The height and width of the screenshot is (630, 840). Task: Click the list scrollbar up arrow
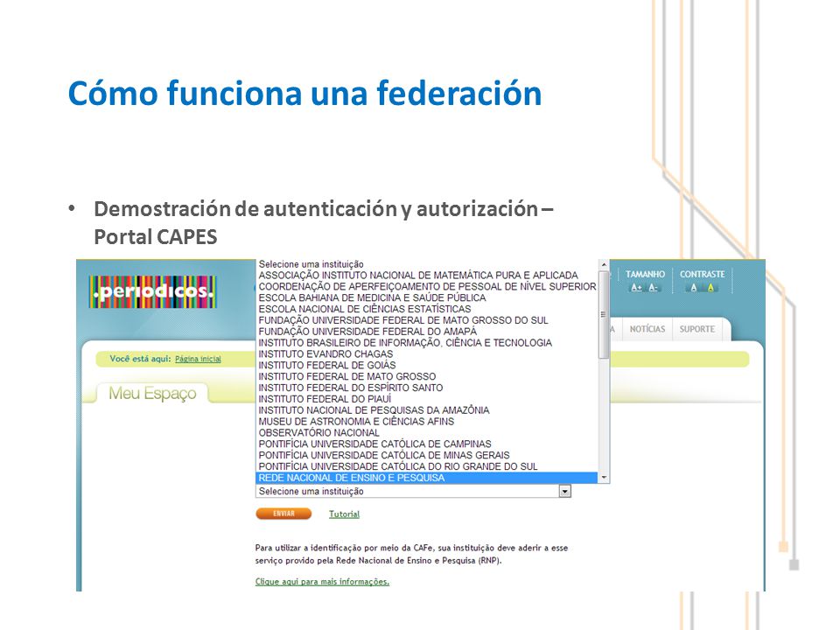pos(604,264)
